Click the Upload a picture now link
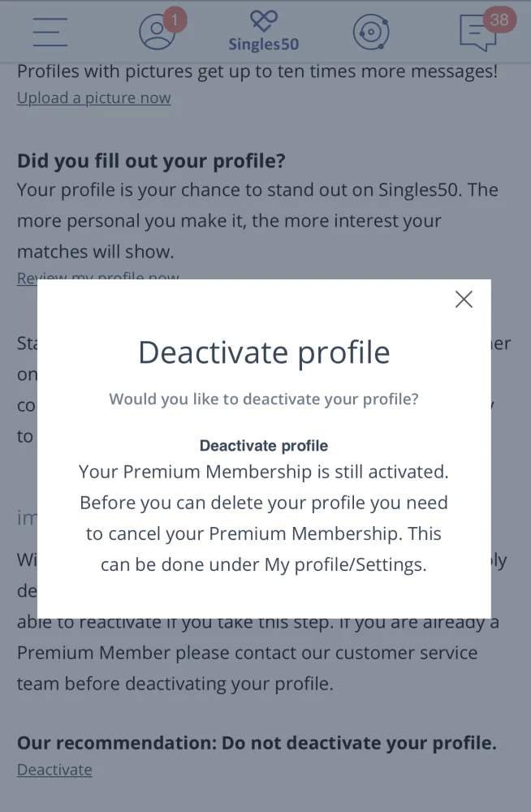The image size is (531, 812). 93,98
